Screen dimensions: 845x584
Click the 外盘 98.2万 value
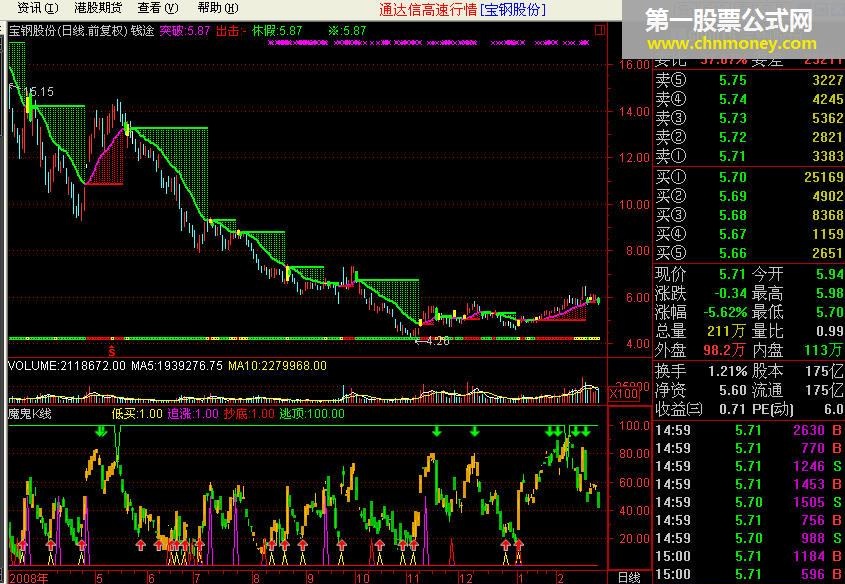(724, 350)
